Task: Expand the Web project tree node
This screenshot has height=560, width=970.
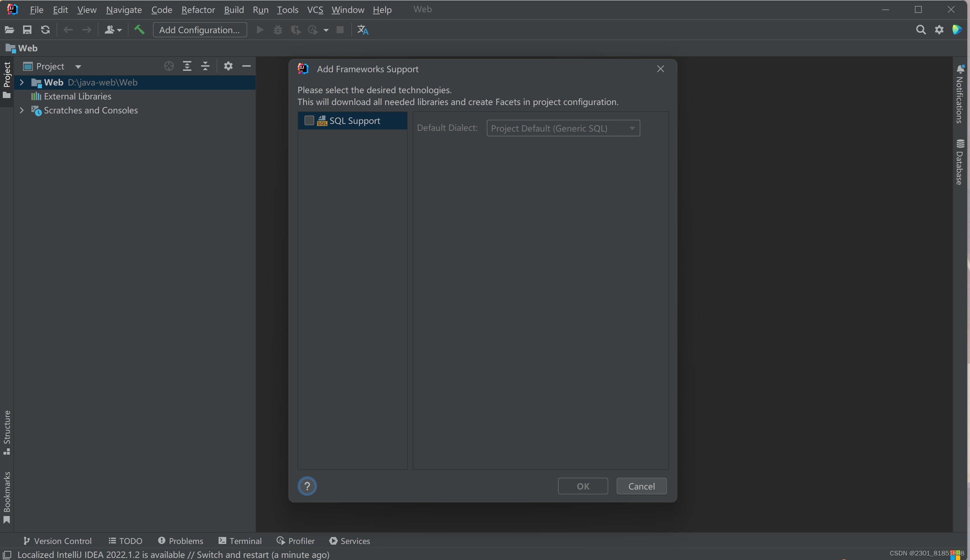Action: point(22,82)
